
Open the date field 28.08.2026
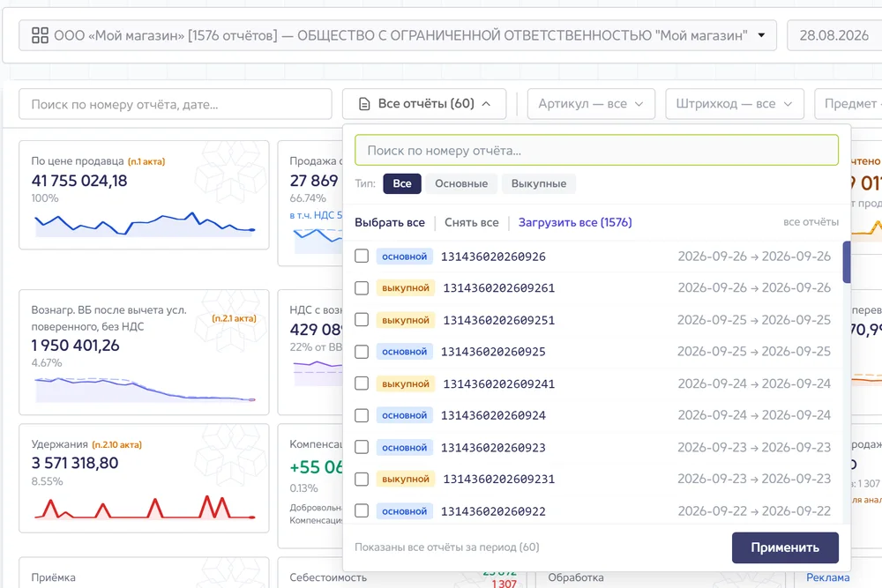click(834, 35)
